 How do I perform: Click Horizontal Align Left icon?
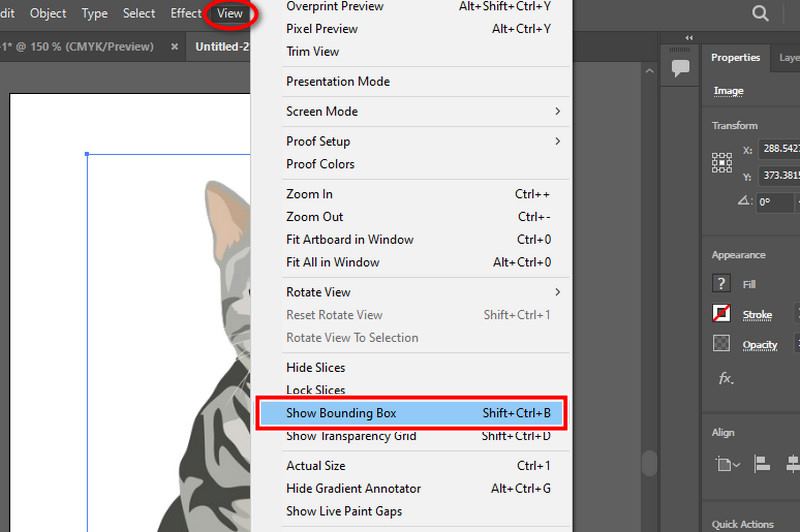pyautogui.click(x=762, y=464)
